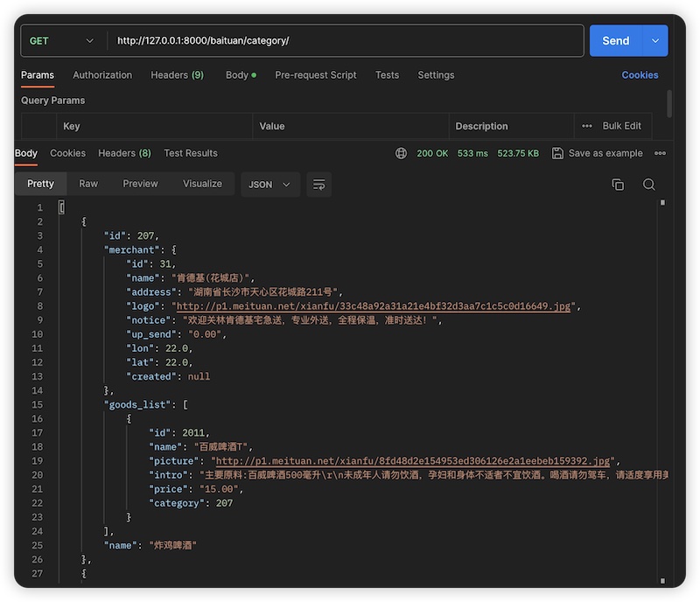
Task: Click line number 27 in the gutter
Action: (38, 573)
